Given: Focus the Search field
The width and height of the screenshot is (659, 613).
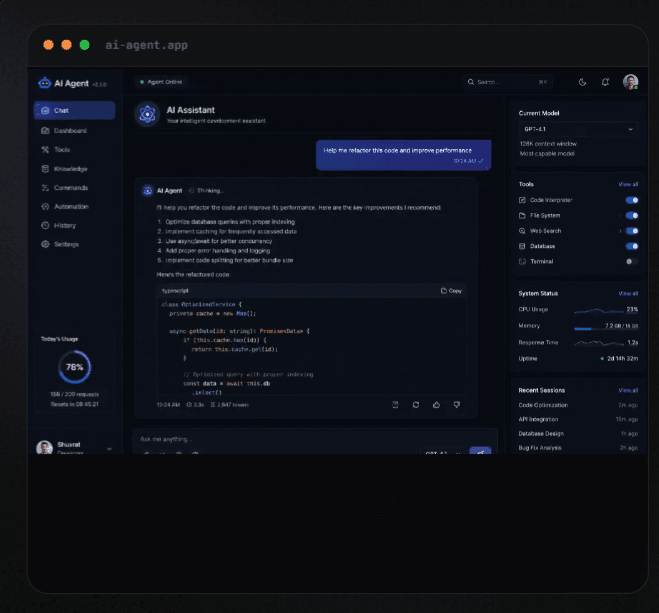Looking at the screenshot, I should [507, 82].
